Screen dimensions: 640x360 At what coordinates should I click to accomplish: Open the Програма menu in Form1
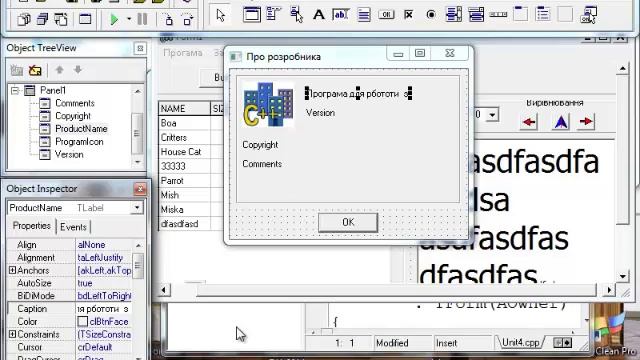183,53
